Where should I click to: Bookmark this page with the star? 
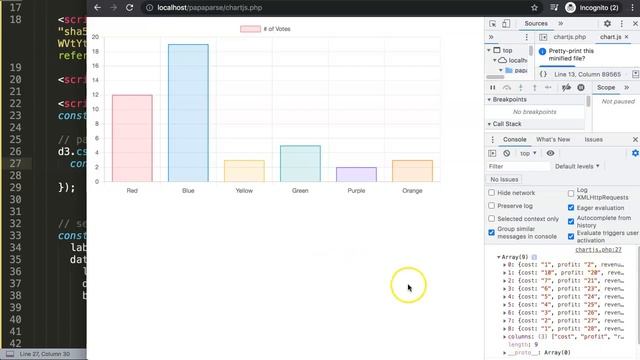click(534, 7)
